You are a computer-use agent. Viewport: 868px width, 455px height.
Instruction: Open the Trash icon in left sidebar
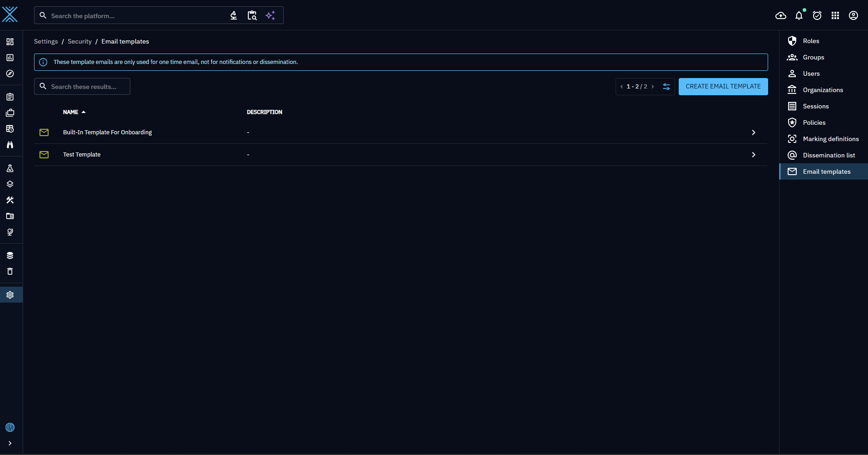click(x=10, y=271)
